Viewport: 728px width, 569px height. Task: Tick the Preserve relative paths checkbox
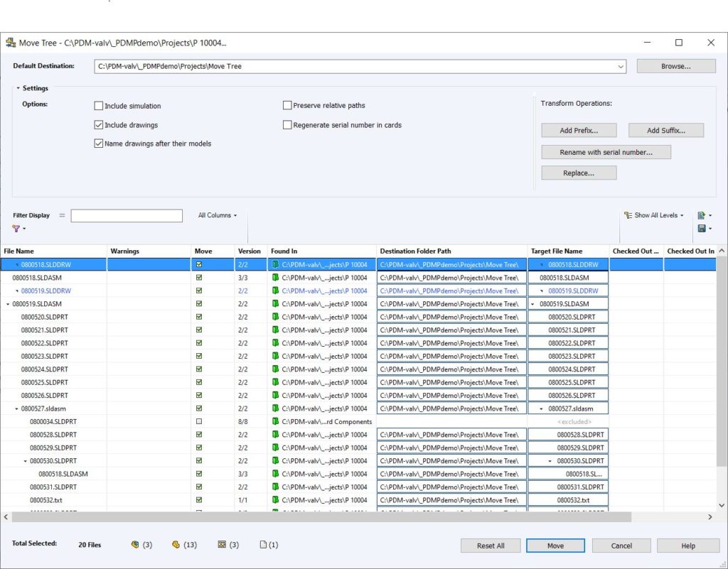point(287,105)
